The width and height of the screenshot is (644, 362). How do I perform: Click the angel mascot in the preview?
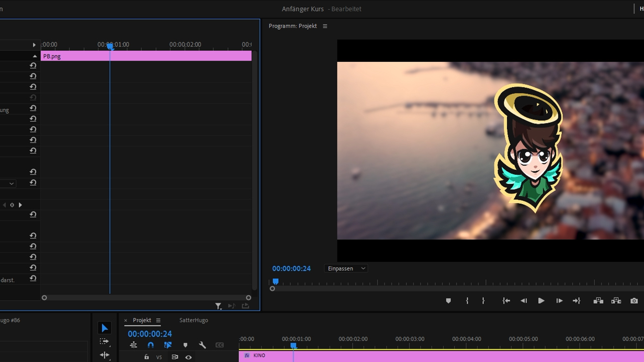click(528, 148)
